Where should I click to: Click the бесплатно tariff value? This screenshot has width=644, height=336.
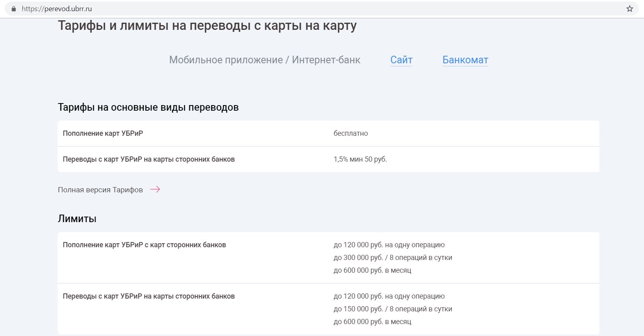351,133
